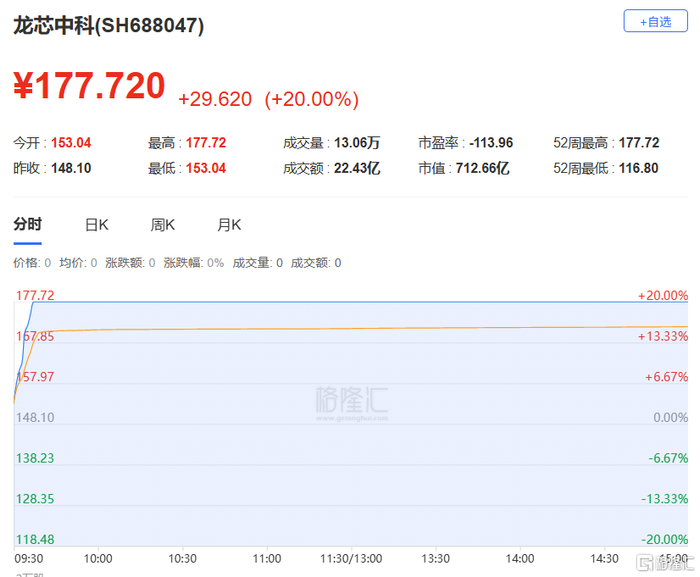The width and height of the screenshot is (700, 577).
Task: Open the 日K chart tab
Action: point(97,225)
